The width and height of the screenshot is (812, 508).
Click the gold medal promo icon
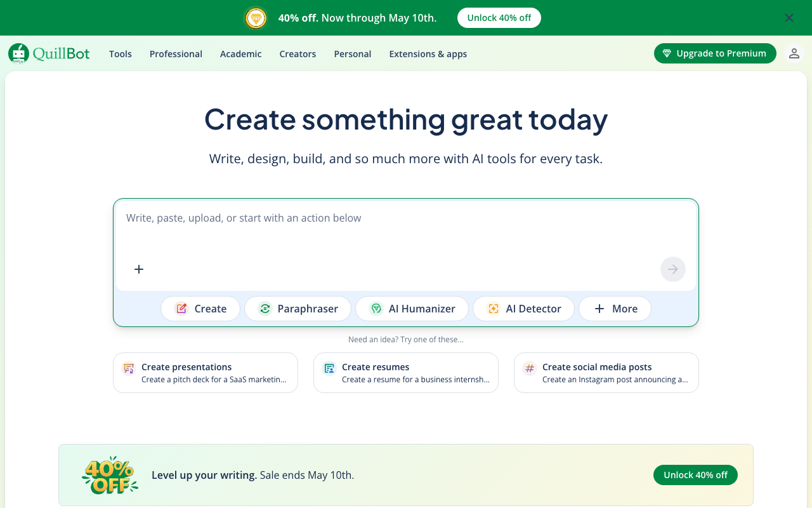click(256, 18)
